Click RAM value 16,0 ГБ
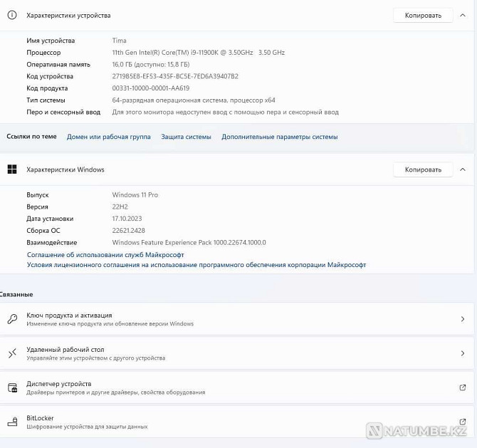The image size is (477, 448). click(151, 64)
